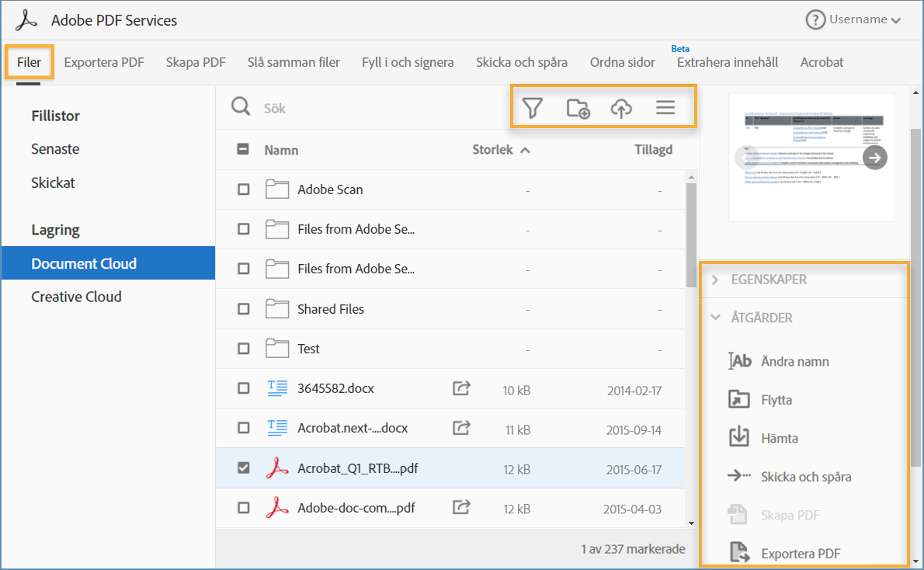Click the document preview thumbnail

click(x=811, y=158)
